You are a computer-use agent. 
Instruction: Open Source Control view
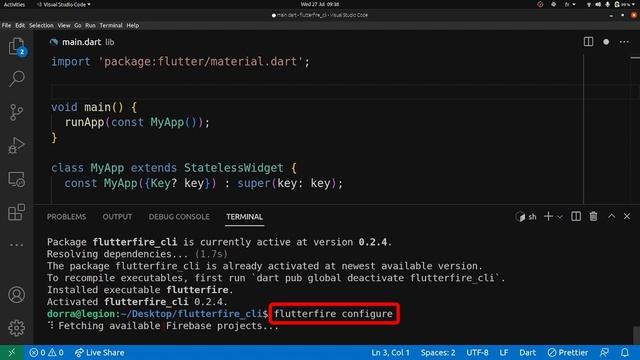click(x=16, y=112)
